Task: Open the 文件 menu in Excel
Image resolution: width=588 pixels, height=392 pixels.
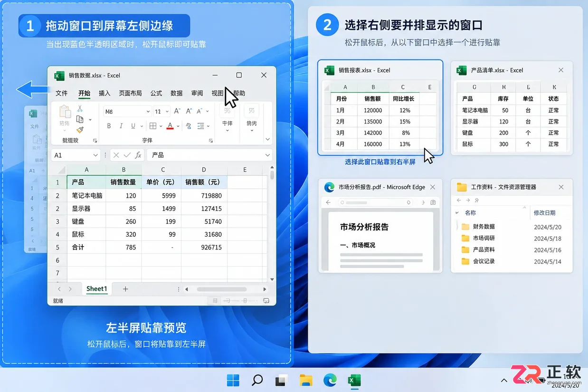Action: [62, 93]
